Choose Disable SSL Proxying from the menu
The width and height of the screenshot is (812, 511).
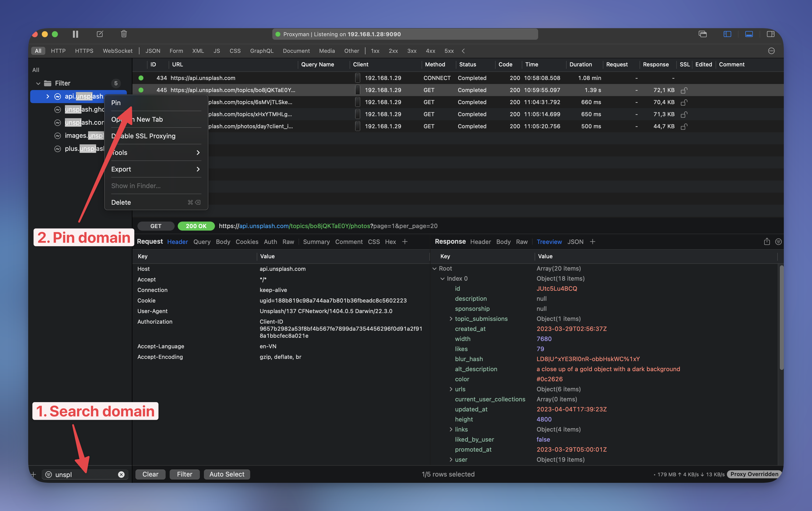156,136
